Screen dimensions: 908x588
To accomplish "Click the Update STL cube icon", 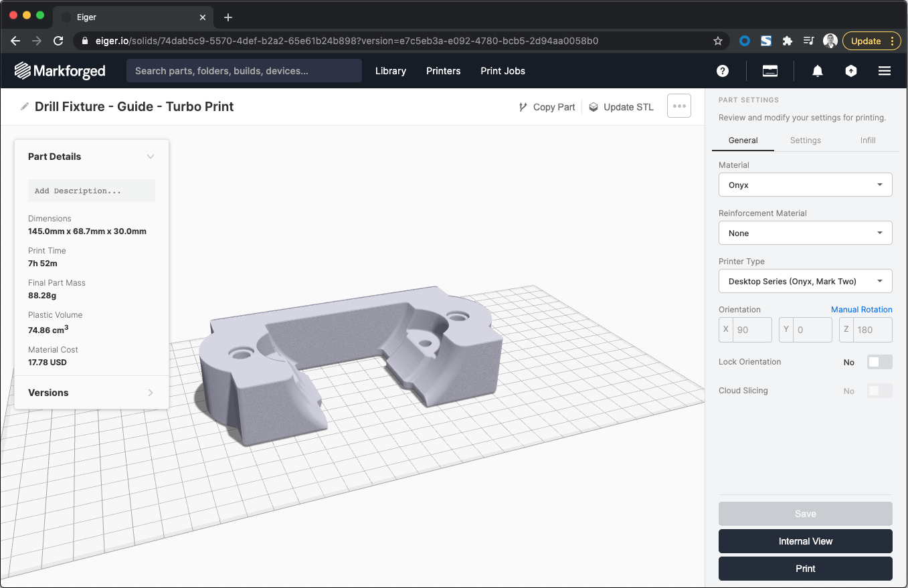I will coord(594,107).
